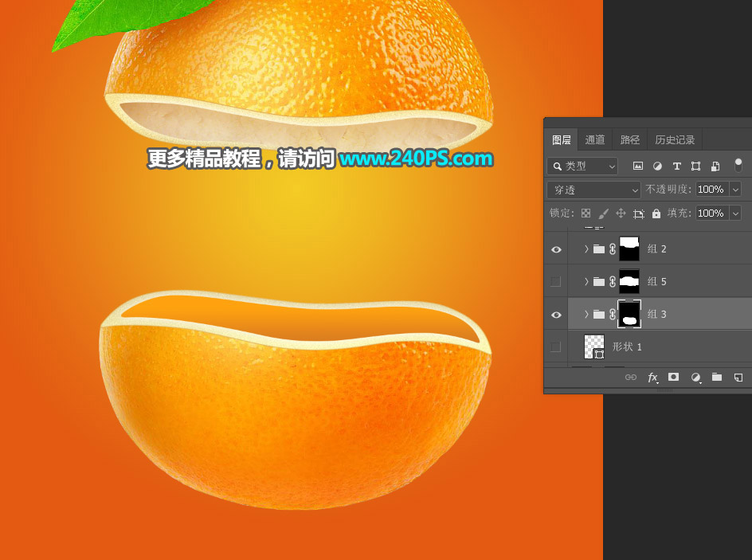Toggle the mask link on 组 2

(x=613, y=249)
